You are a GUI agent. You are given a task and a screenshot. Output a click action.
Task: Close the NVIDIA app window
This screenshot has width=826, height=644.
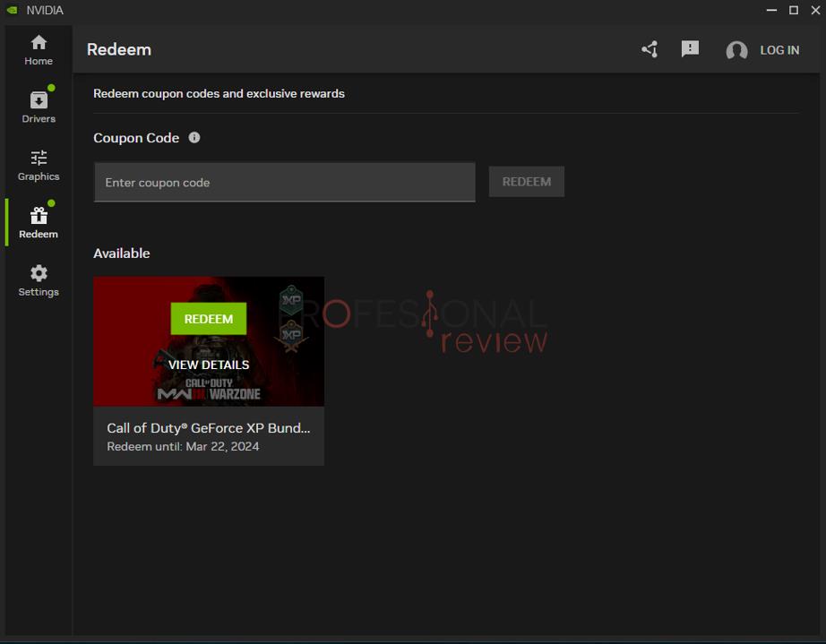815,10
